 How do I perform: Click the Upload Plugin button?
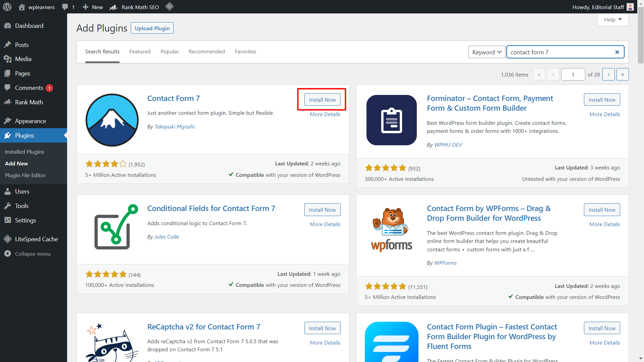[152, 28]
